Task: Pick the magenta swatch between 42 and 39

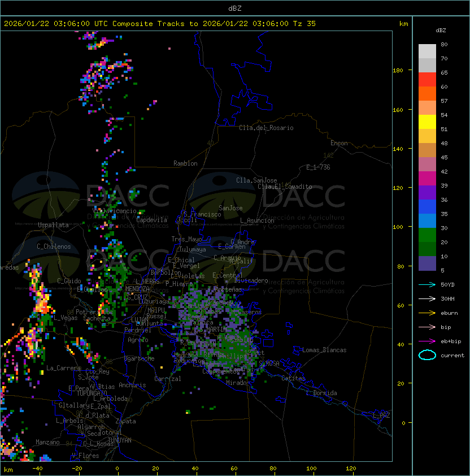Action: pos(427,178)
